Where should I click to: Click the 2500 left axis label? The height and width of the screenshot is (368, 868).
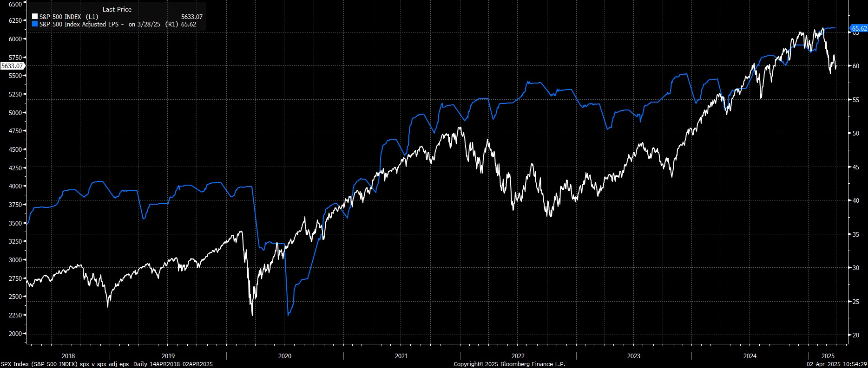(x=15, y=297)
